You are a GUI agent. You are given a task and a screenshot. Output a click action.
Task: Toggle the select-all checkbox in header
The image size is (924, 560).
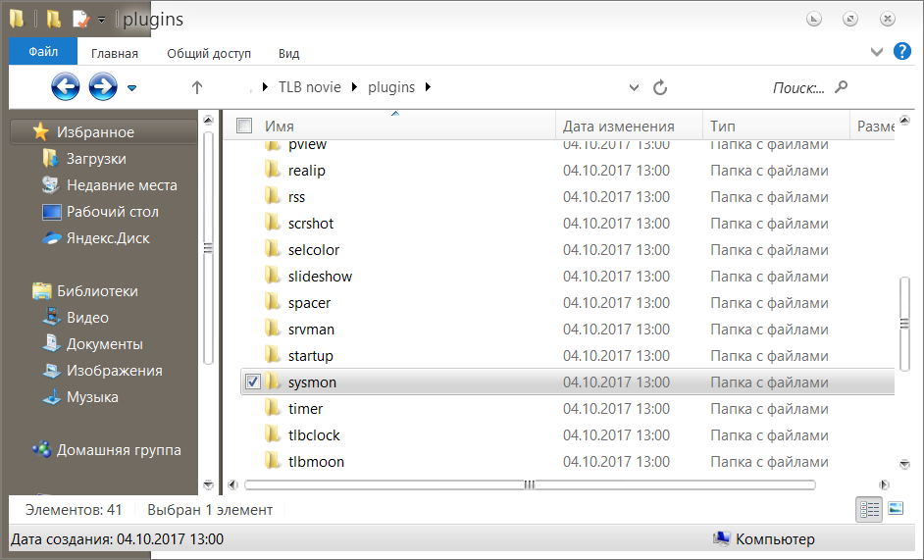[x=245, y=126]
